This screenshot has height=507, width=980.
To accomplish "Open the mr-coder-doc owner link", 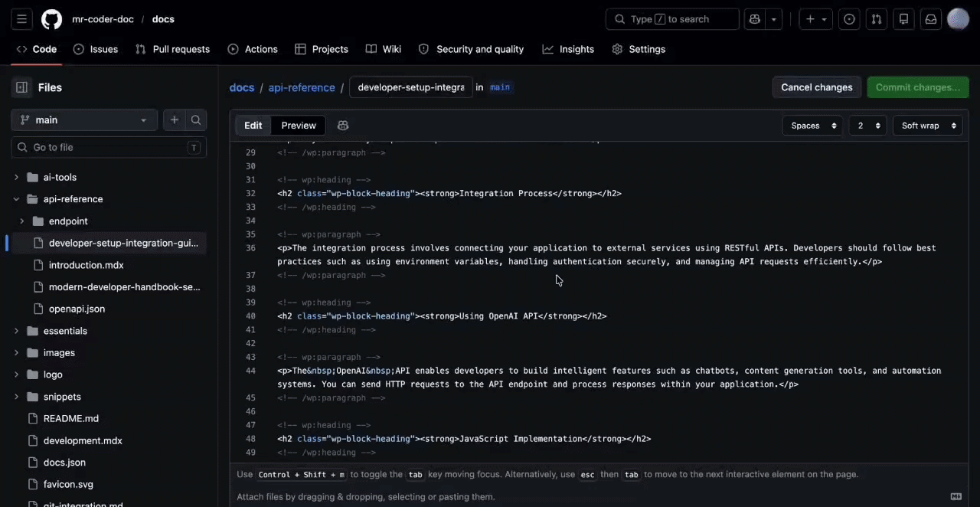I will (103, 19).
